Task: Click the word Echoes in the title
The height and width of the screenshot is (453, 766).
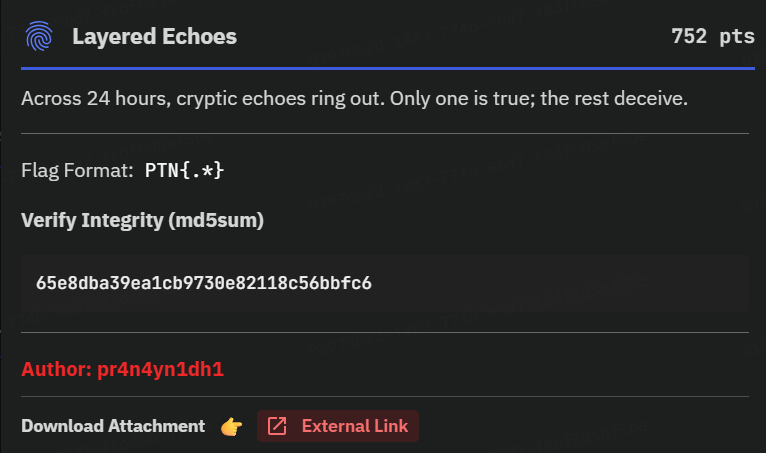Action: pos(199,37)
